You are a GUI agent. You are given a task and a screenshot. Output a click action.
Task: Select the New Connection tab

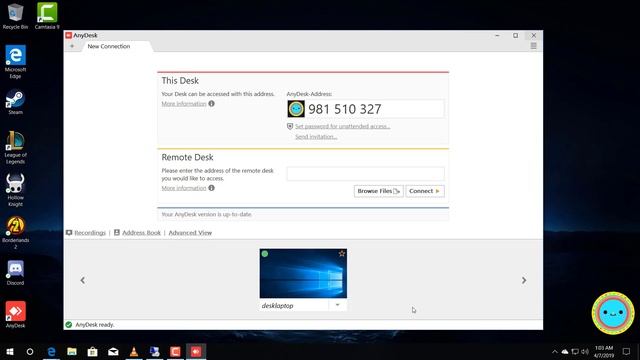tap(109, 47)
